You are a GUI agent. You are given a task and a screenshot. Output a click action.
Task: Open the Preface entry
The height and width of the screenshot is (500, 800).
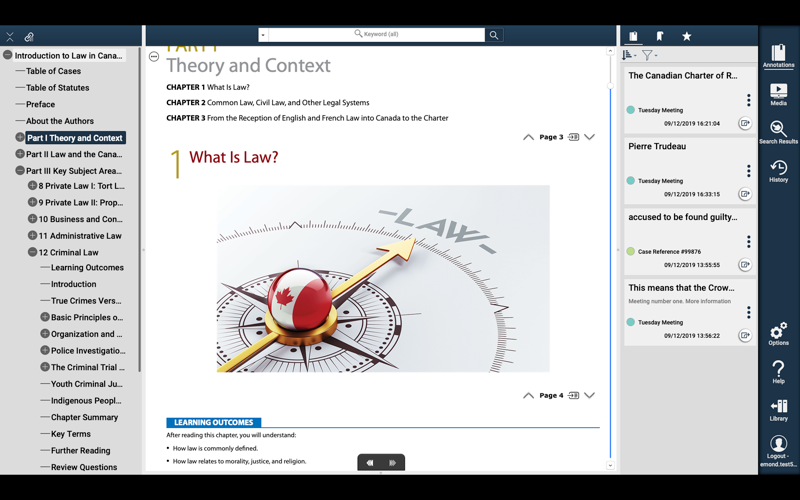point(40,104)
